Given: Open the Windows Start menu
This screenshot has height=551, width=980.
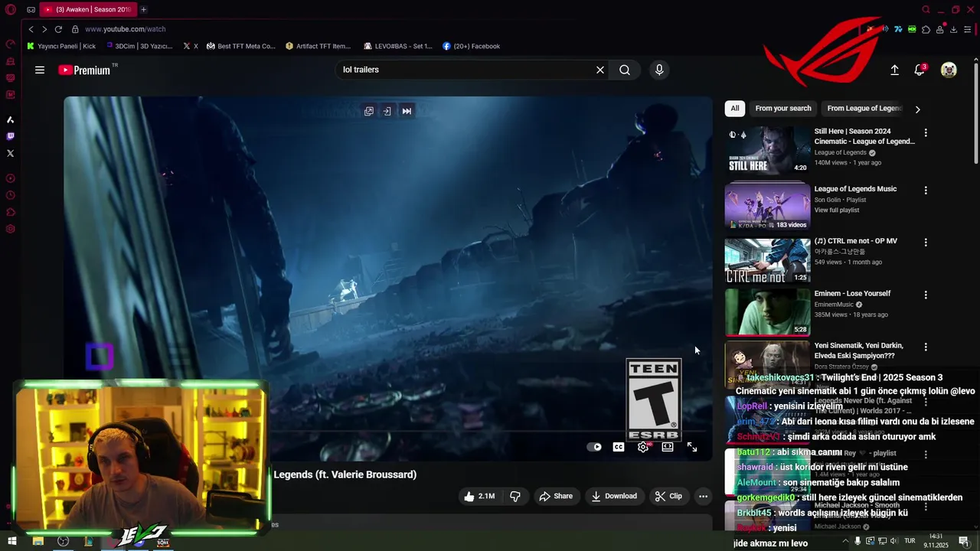Looking at the screenshot, I should (x=12, y=542).
